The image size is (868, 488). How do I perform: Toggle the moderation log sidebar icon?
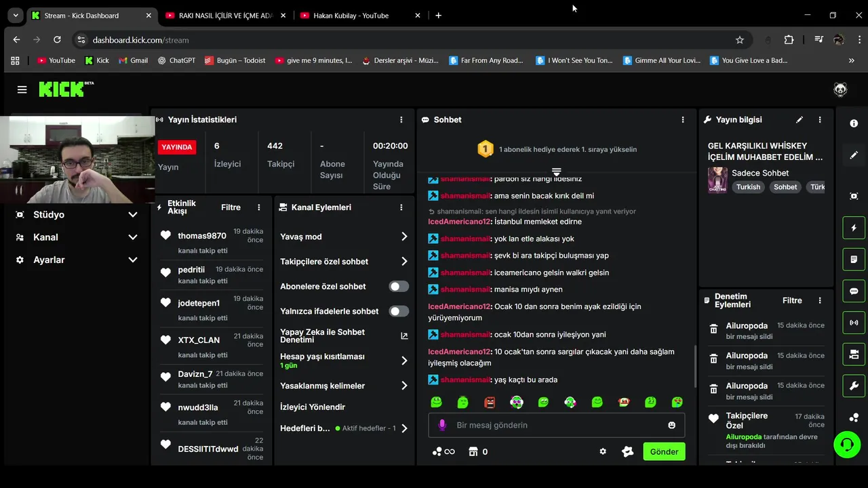click(854, 260)
